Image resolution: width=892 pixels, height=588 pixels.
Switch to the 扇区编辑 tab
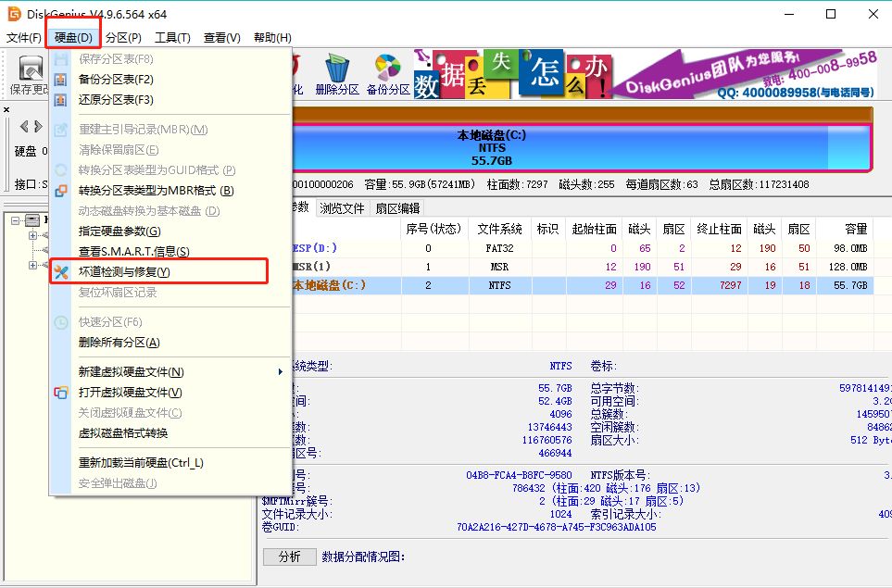click(397, 208)
